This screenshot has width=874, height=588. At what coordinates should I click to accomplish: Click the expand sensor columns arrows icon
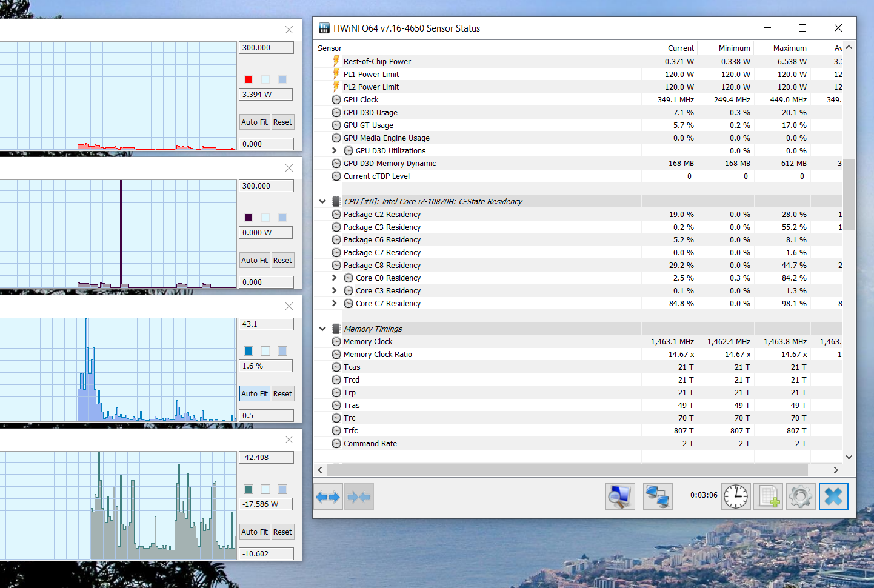(328, 497)
